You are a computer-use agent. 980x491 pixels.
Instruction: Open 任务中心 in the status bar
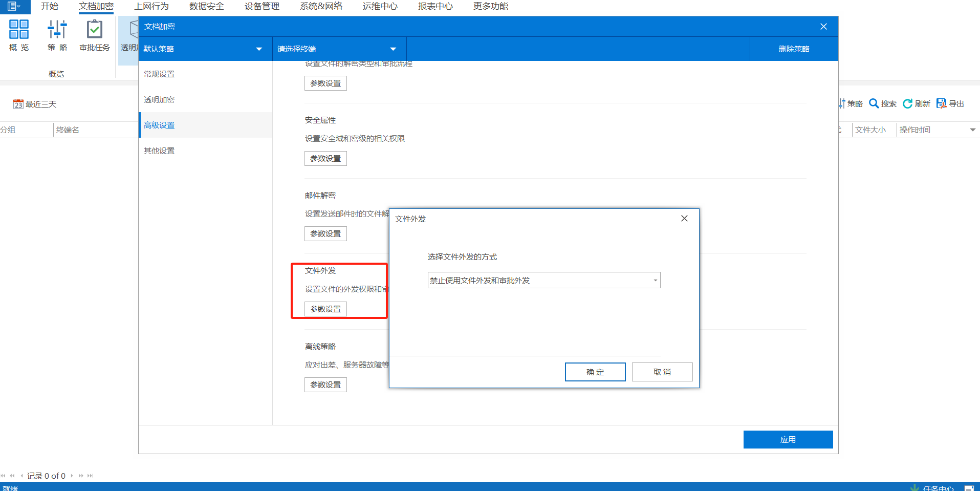[x=932, y=488]
